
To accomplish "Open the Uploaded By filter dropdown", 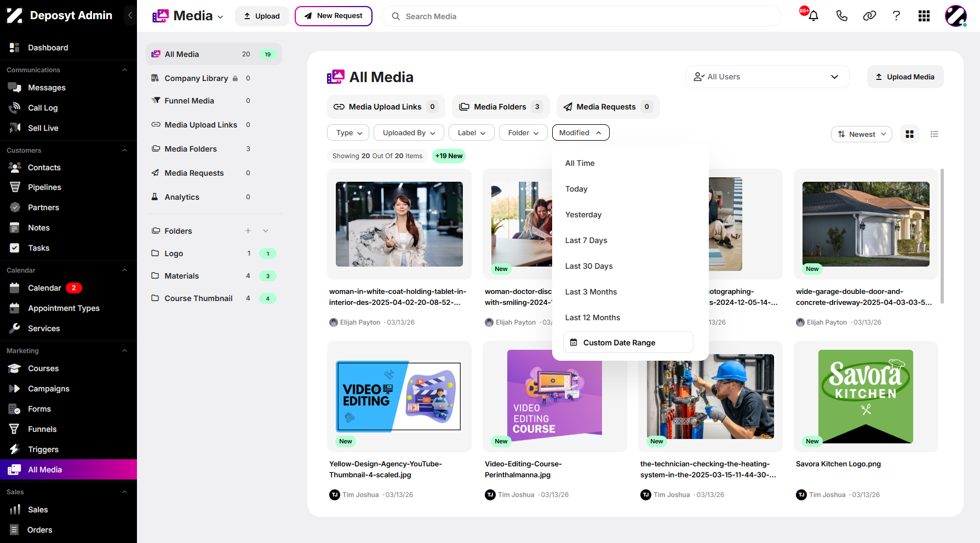I will (x=409, y=132).
